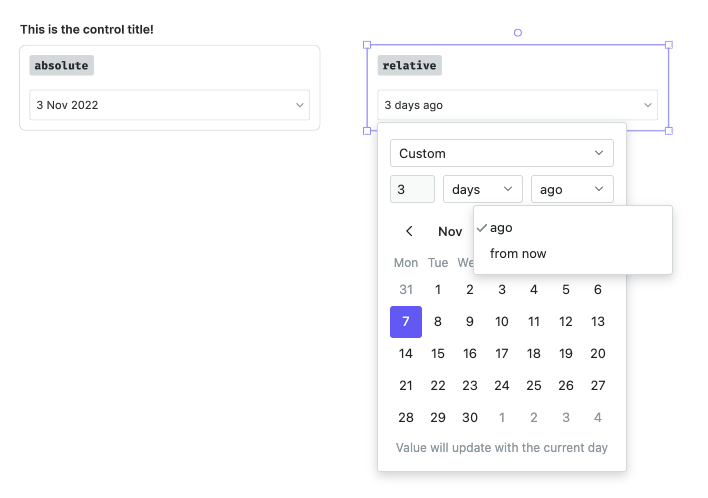Click the bottom-left selection handle of relative control
Image resolution: width=708 pixels, height=498 pixels.
click(x=367, y=131)
